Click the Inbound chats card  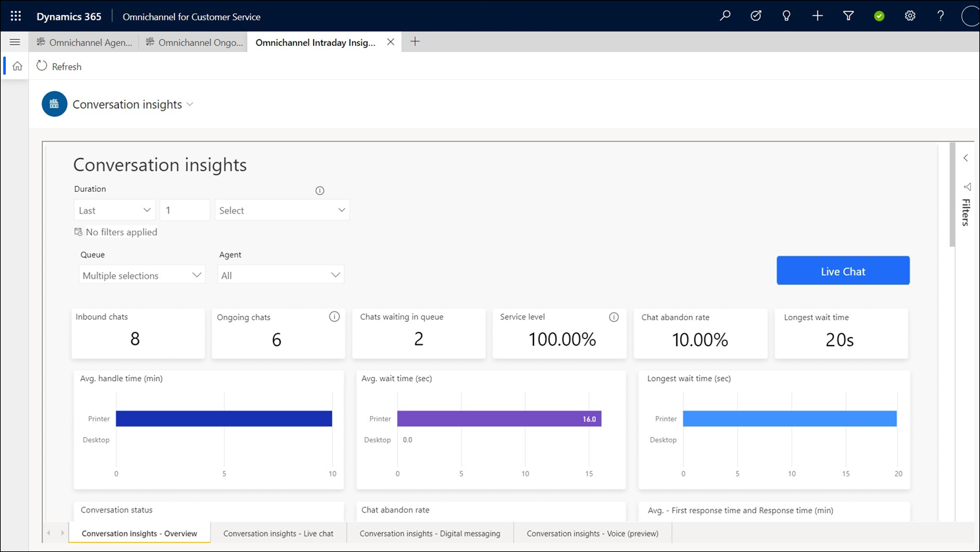pyautogui.click(x=138, y=333)
